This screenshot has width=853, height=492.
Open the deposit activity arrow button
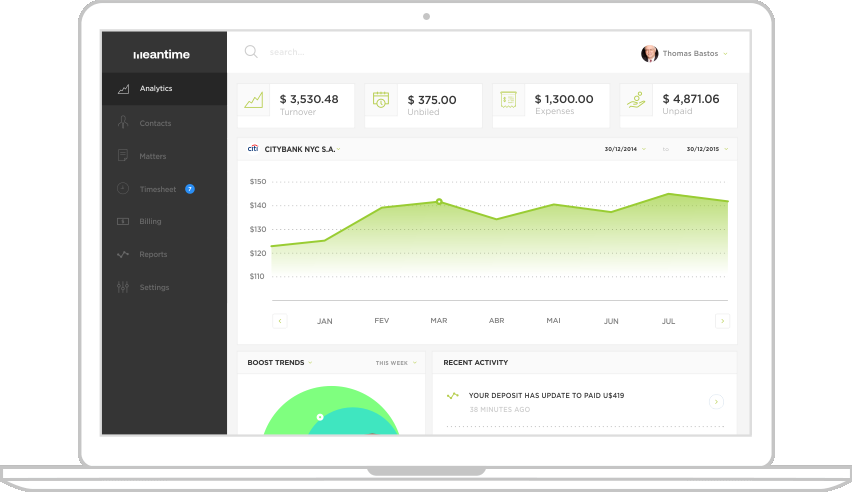pos(716,402)
